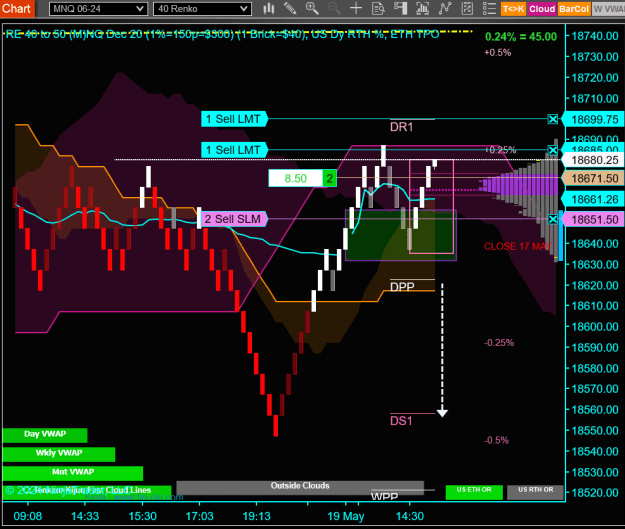Screen dimensions: 625x529
Task: Toggle the US RTH OR gray button
Action: tap(535, 492)
